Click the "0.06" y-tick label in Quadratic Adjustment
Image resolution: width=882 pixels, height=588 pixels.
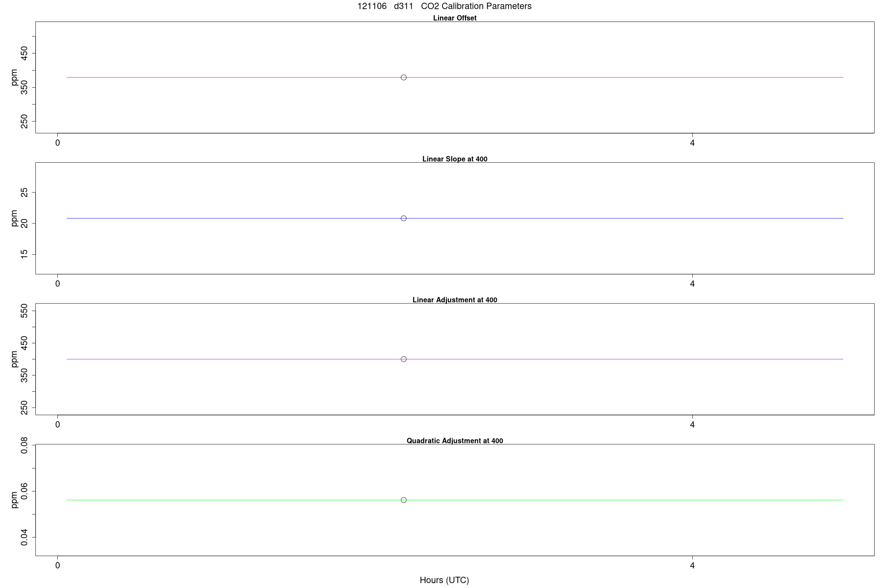[x=24, y=491]
